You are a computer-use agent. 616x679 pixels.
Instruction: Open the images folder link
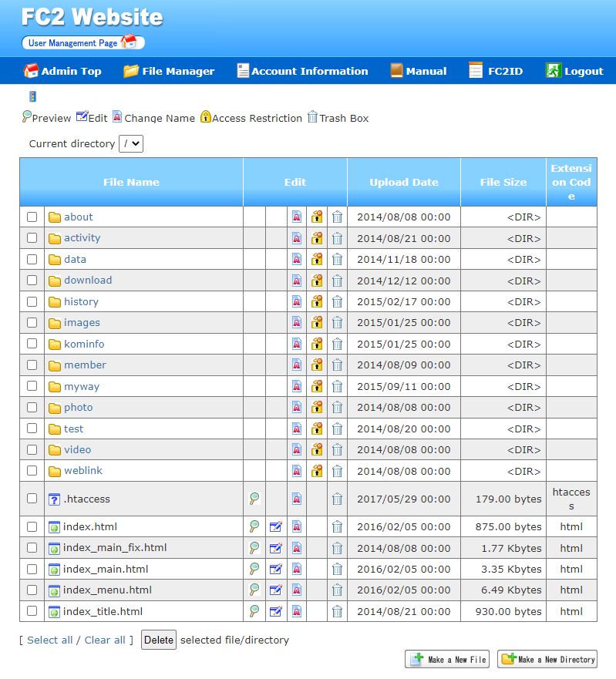82,323
